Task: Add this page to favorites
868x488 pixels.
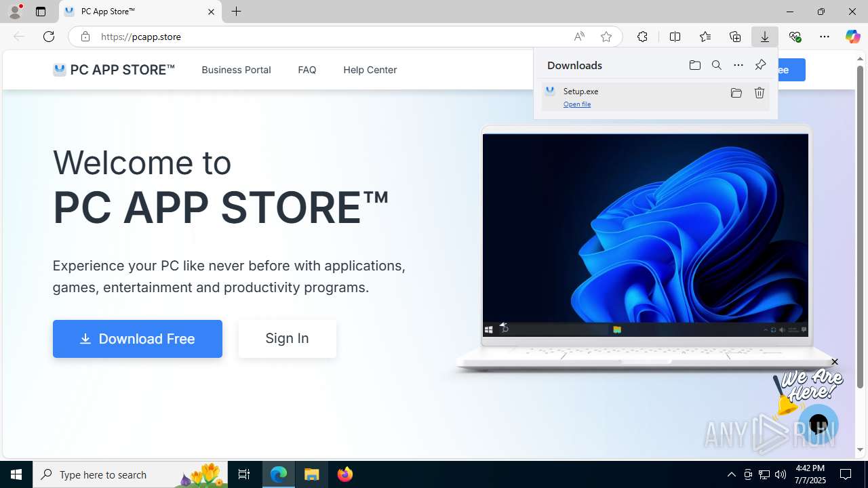Action: (606, 37)
